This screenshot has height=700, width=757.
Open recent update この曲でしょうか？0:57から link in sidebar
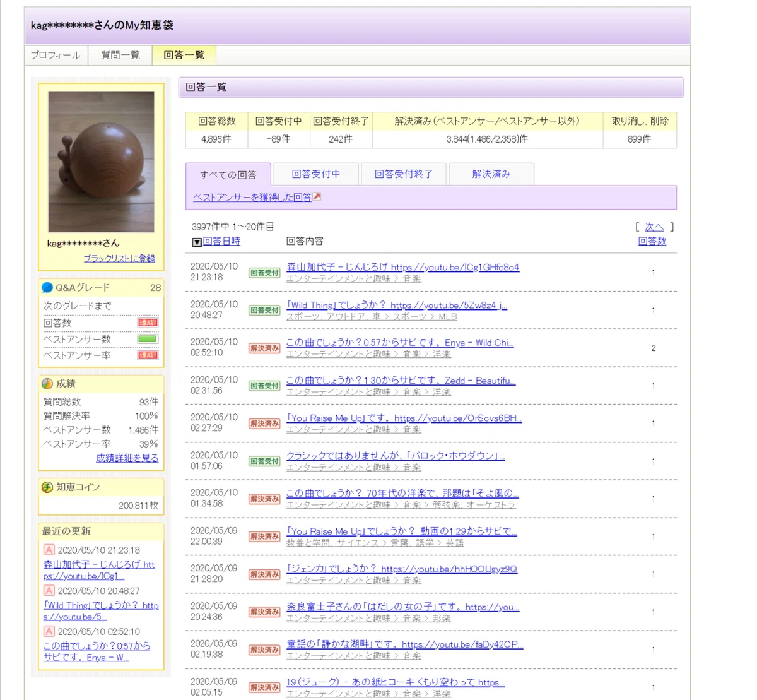[x=97, y=651]
